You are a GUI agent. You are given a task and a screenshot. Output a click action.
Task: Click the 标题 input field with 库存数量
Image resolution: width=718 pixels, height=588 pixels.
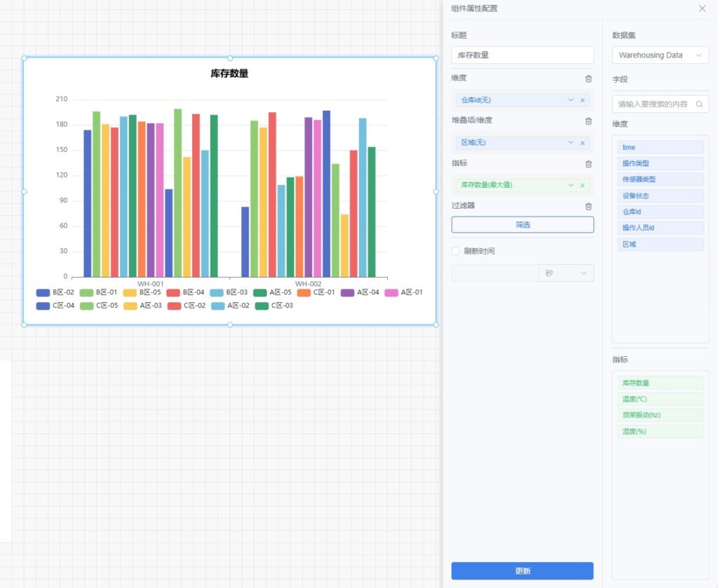click(522, 55)
